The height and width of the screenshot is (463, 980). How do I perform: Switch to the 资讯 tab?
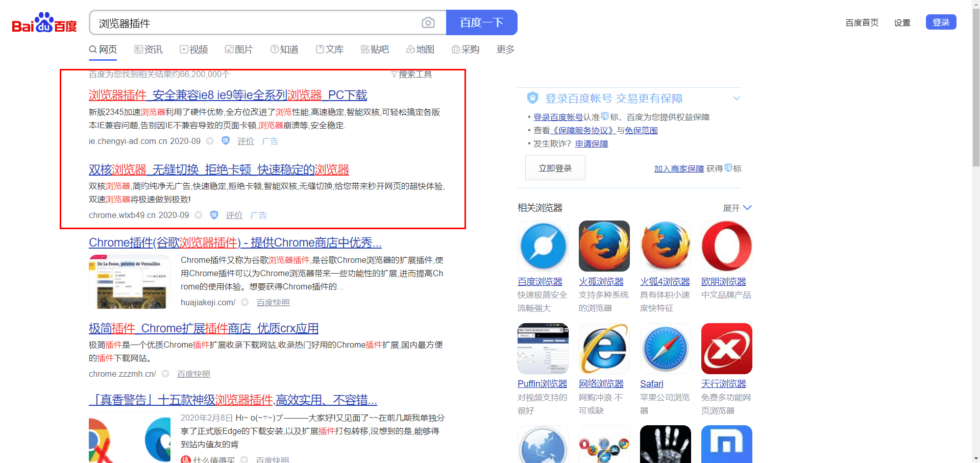[x=149, y=50]
